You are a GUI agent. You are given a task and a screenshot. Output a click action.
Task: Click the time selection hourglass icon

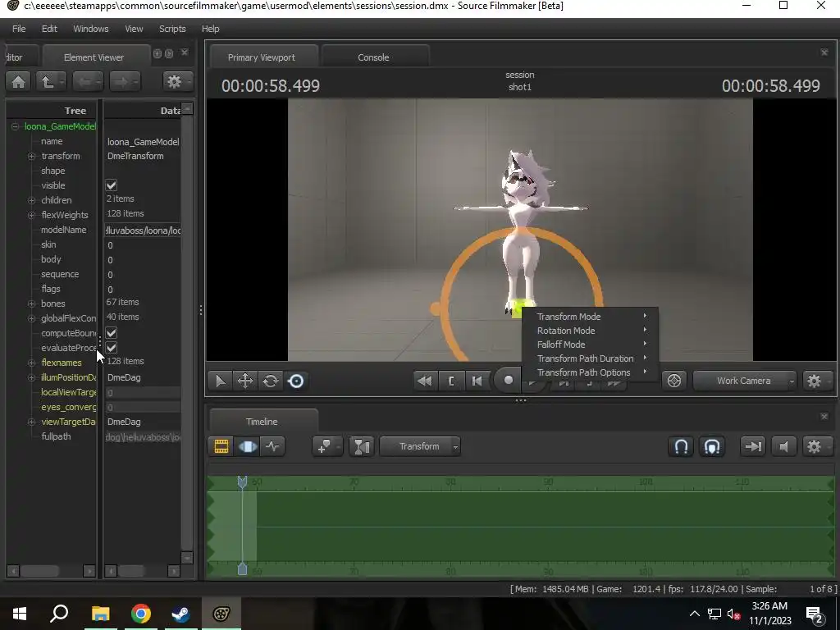click(362, 446)
